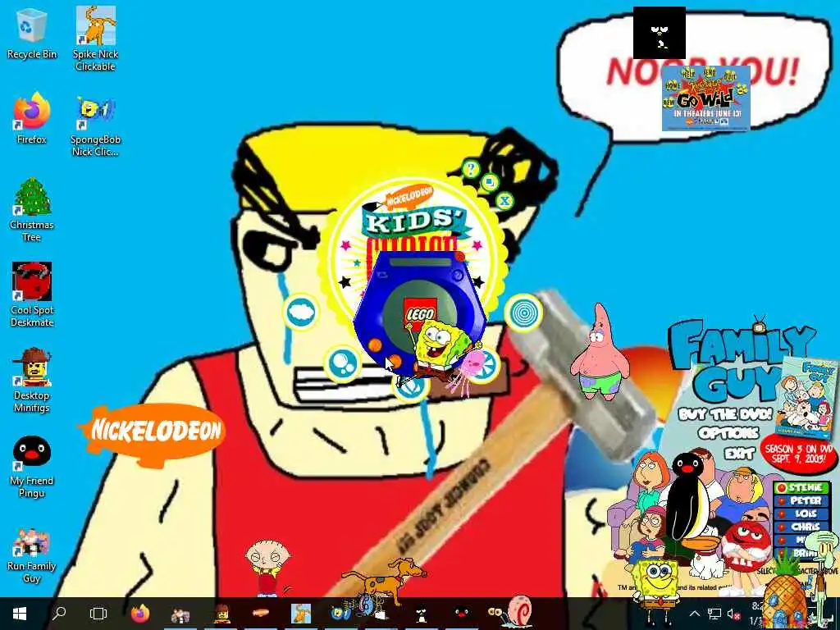Select the Chris character option

tap(801, 527)
